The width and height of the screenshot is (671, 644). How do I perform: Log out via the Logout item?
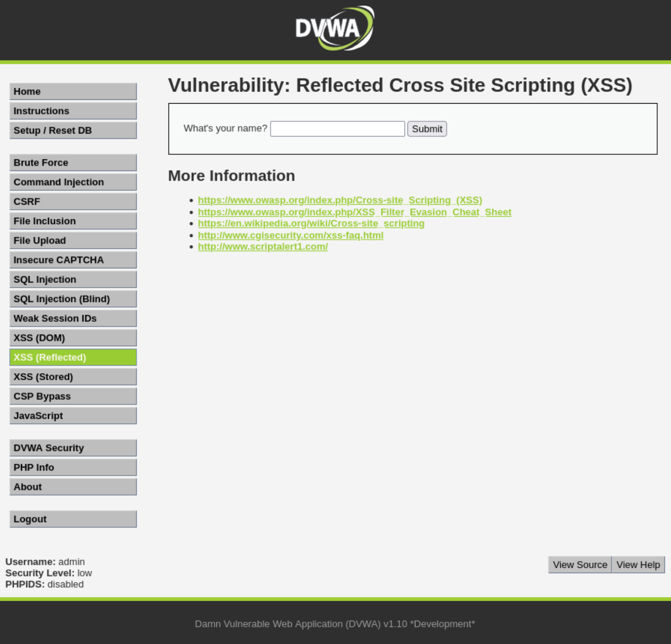click(73, 519)
